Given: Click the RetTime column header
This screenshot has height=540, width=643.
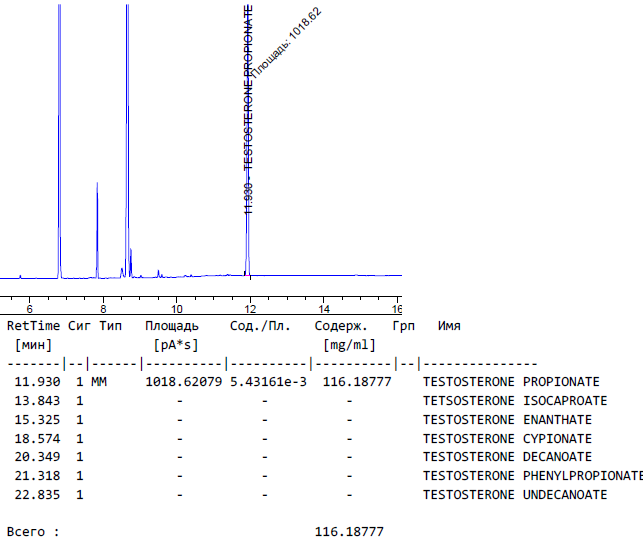Looking at the screenshot, I should pos(34,326).
